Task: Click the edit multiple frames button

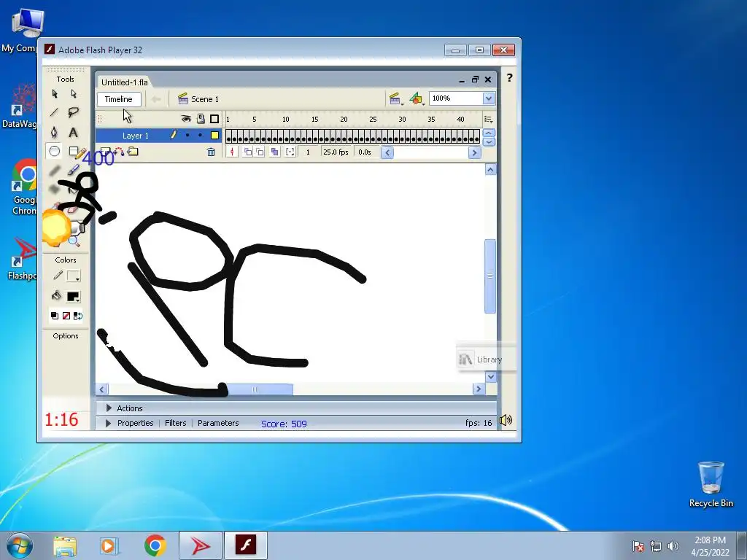Action: click(x=274, y=152)
